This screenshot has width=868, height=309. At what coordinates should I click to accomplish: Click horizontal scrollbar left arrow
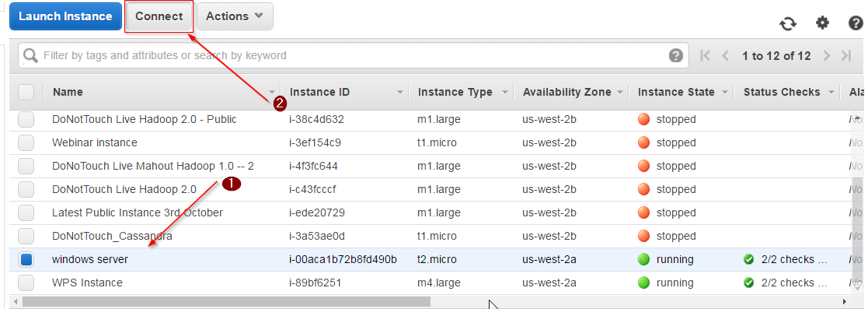[15, 301]
